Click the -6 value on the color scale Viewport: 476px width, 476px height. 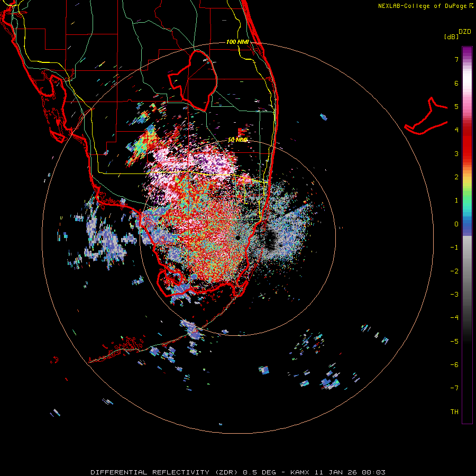tap(454, 365)
